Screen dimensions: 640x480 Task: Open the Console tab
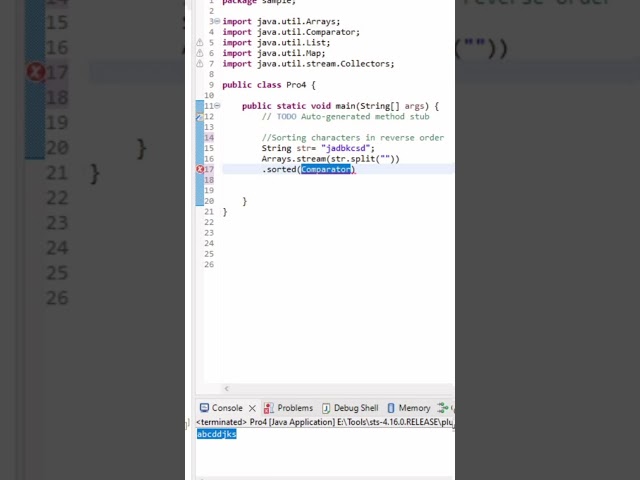pyautogui.click(x=227, y=408)
